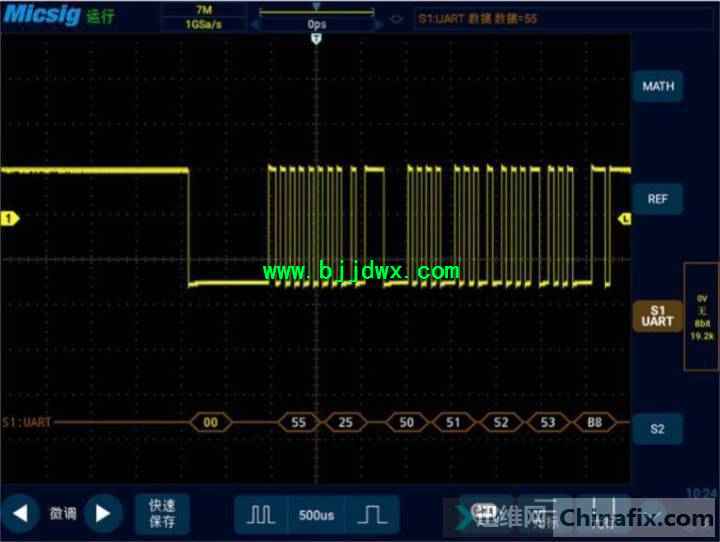720x542 pixels.
Task: Open the S2 serial decode button
Action: pyautogui.click(x=658, y=429)
